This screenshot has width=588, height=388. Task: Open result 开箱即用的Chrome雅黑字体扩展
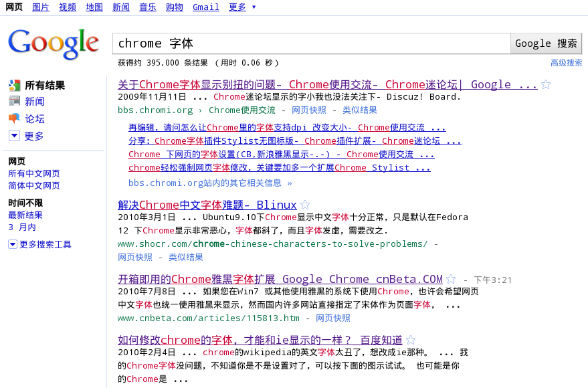pyautogui.click(x=280, y=279)
